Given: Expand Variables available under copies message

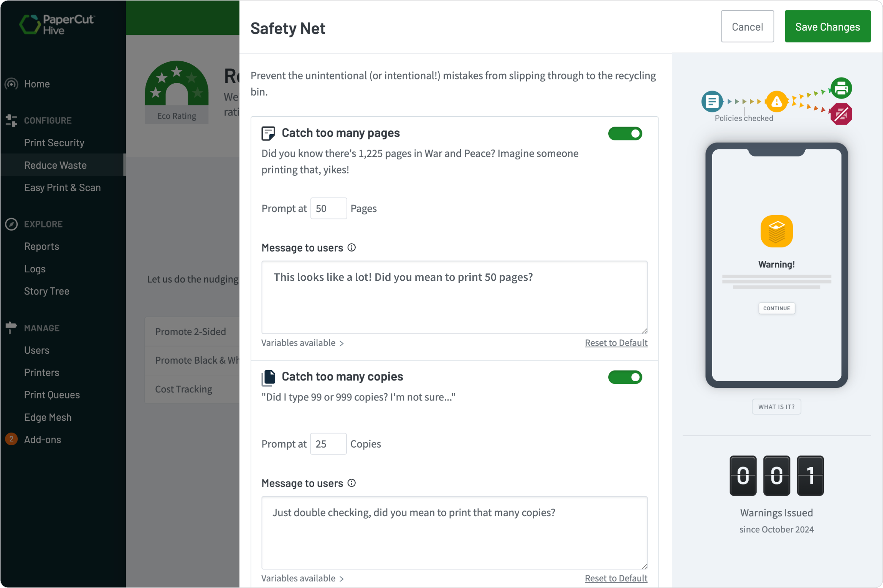Looking at the screenshot, I should [x=303, y=578].
